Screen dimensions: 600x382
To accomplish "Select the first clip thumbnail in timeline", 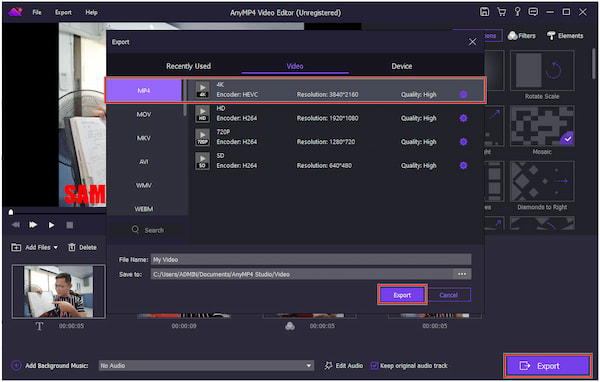I will [58, 292].
